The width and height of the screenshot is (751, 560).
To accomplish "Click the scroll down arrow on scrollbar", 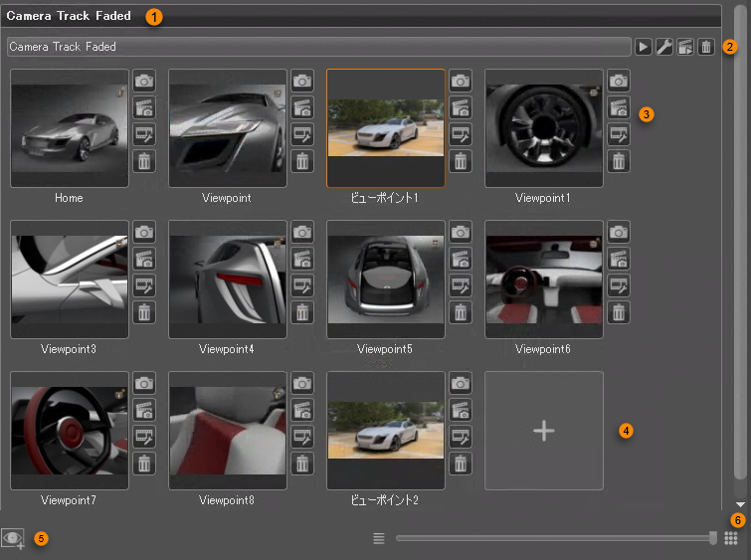I will (739, 505).
